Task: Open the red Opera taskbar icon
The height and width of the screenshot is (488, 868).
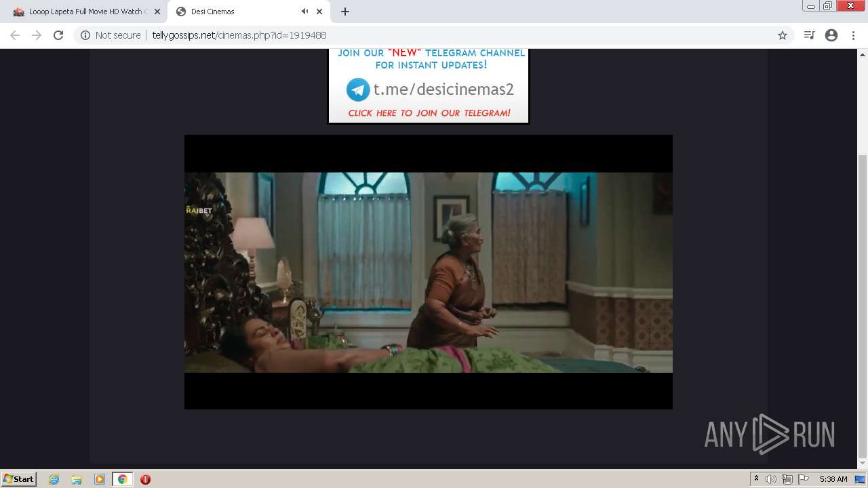Action: coord(145,479)
